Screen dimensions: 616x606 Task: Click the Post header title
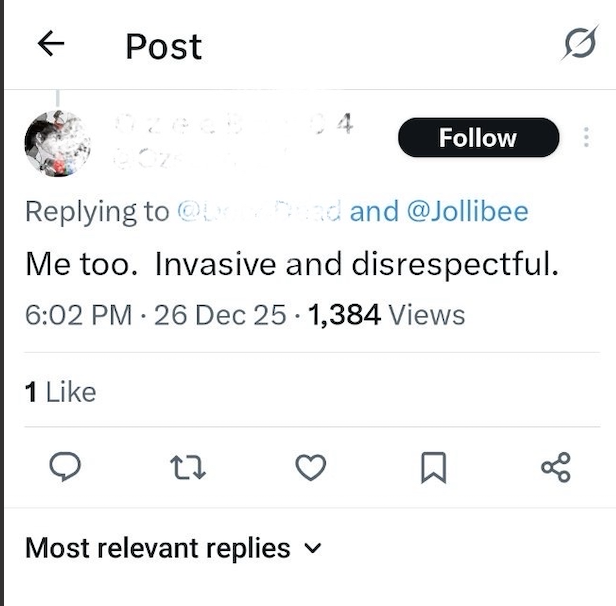pyautogui.click(x=163, y=46)
